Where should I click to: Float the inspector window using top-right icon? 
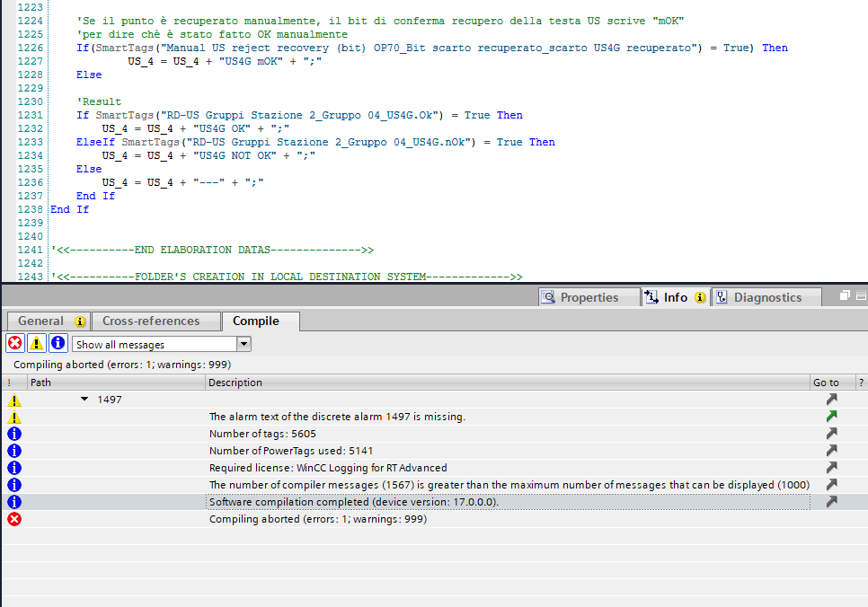(x=845, y=296)
